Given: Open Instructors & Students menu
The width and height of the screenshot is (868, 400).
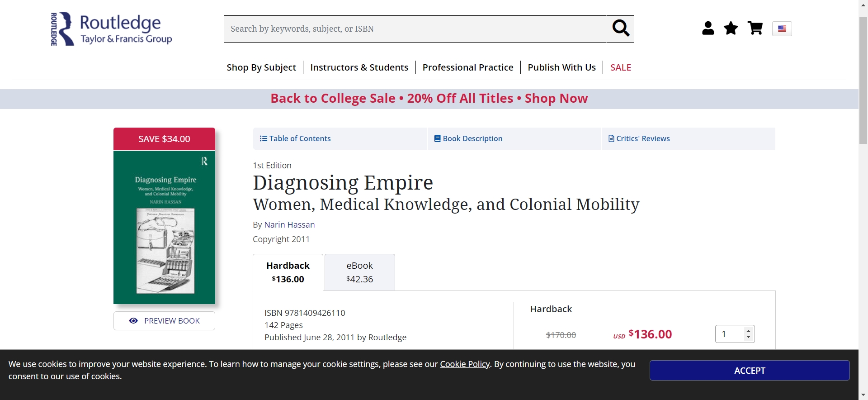Looking at the screenshot, I should [x=359, y=67].
